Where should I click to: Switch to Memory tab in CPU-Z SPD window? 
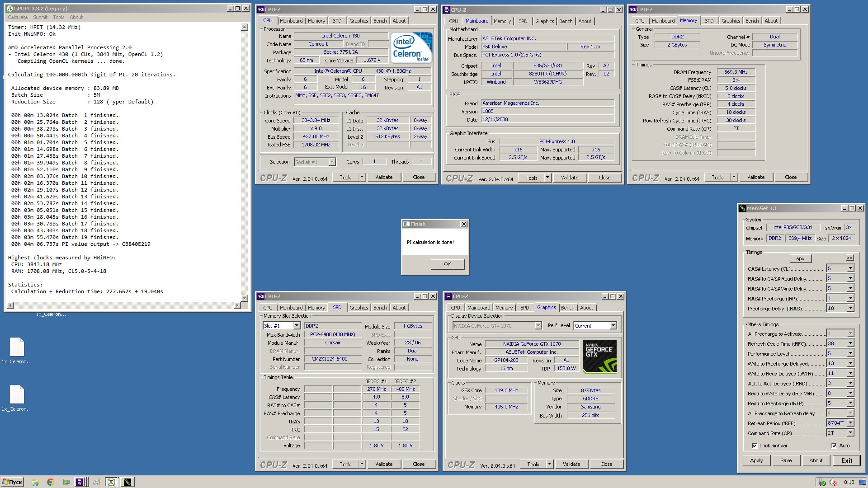(x=316, y=308)
